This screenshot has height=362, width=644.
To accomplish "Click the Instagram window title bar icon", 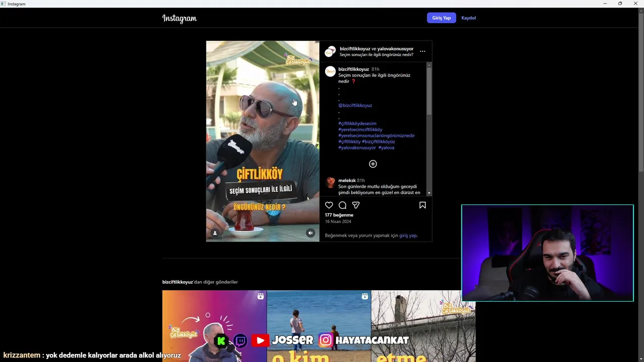I will pyautogui.click(x=4, y=4).
